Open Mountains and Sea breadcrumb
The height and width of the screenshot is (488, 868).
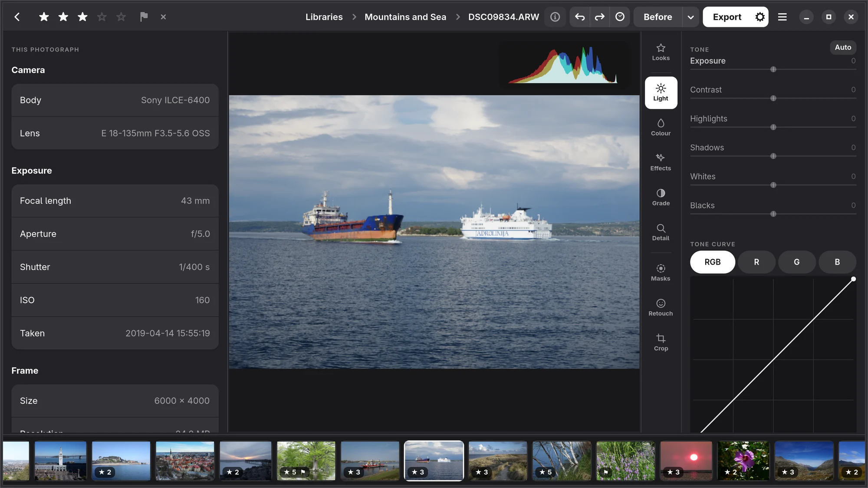click(x=405, y=17)
